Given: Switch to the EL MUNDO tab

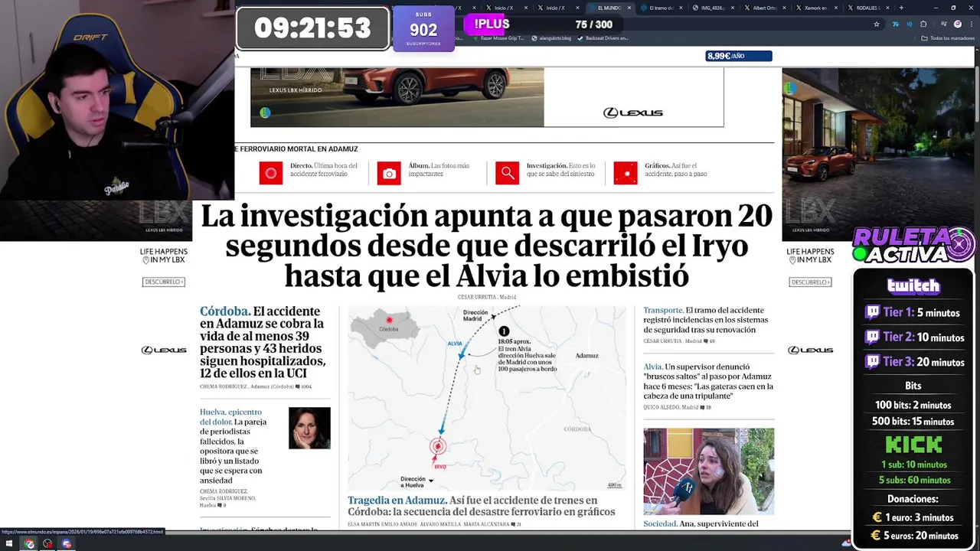Looking at the screenshot, I should [x=609, y=8].
